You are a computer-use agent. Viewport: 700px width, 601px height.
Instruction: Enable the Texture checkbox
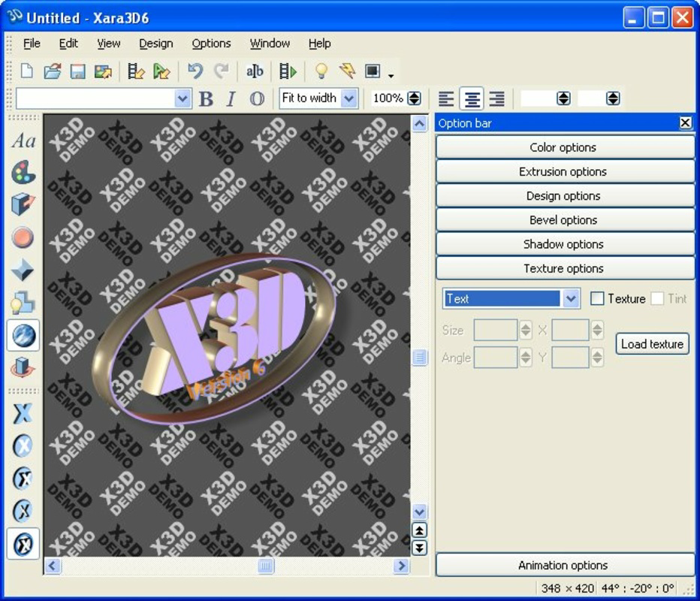(x=597, y=298)
